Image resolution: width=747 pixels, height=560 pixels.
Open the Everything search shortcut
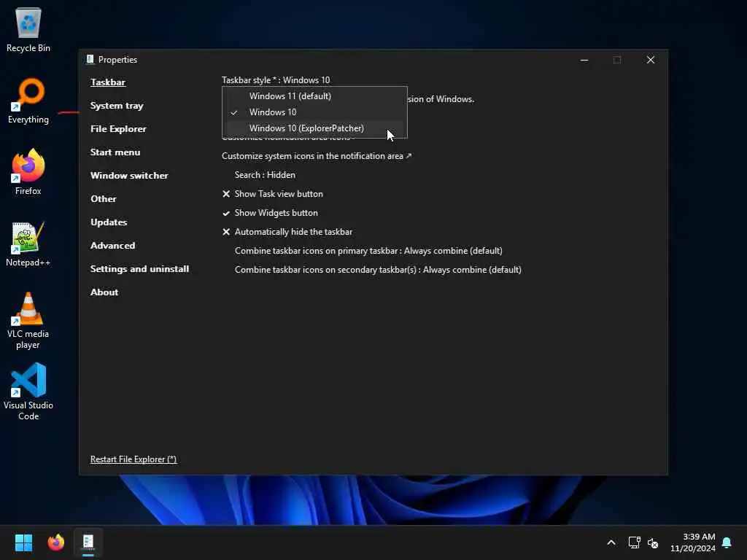click(28, 101)
